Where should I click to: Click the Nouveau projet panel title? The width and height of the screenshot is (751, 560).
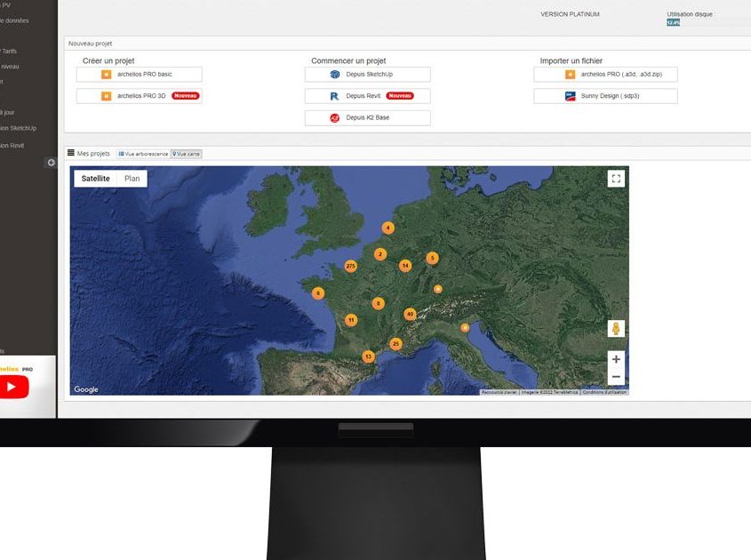[x=90, y=44]
